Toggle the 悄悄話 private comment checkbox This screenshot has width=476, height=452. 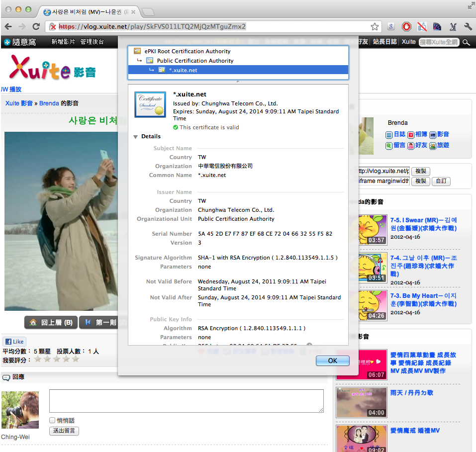pos(52,420)
